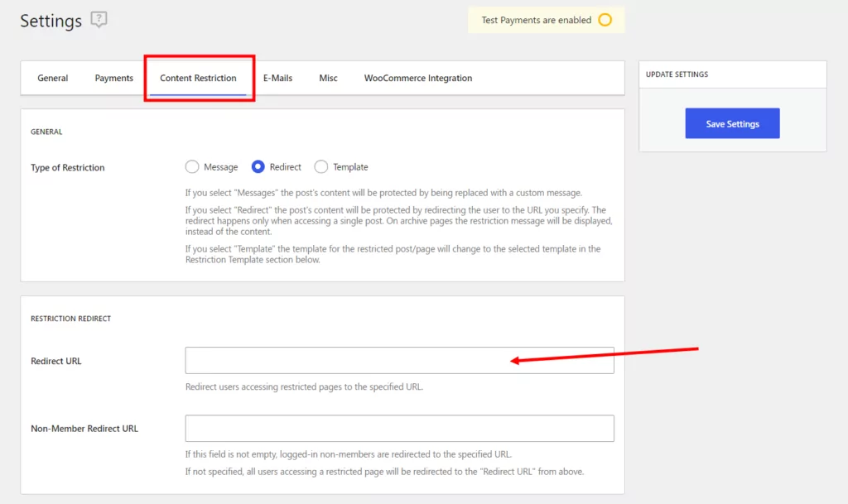Click the Redirect URL field label

pyautogui.click(x=56, y=361)
